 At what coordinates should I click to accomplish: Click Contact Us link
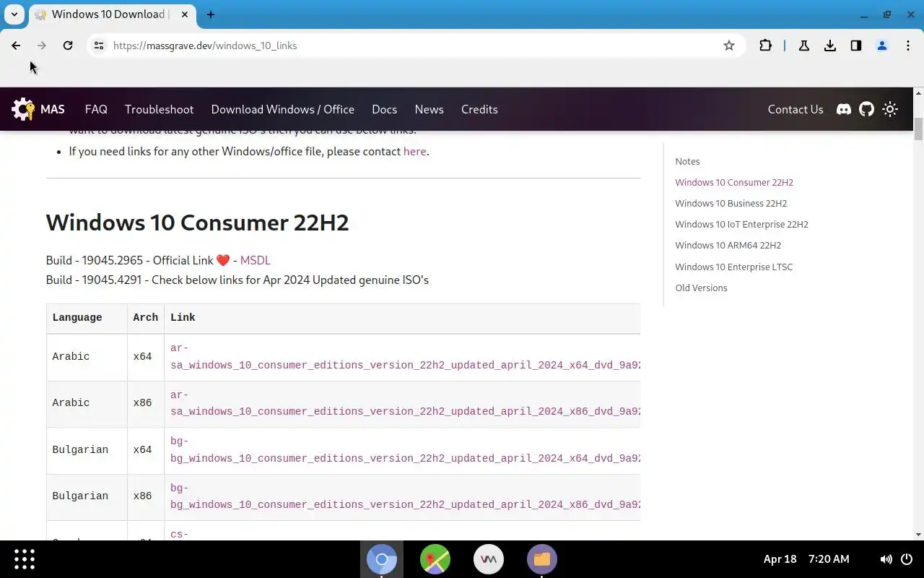pos(796,109)
